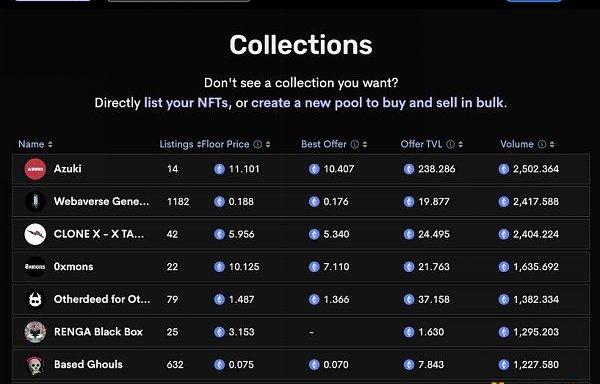Screen dimensions: 600x384
Task: Sort by Best Offer arrows
Action: pos(365,144)
